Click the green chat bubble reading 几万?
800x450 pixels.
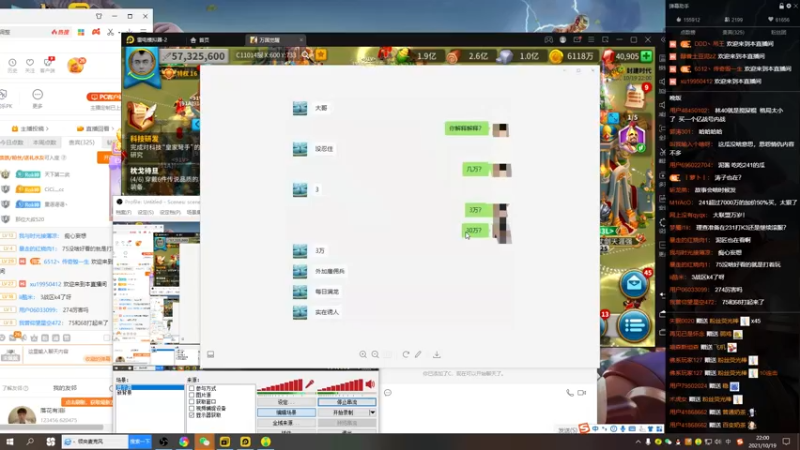point(474,169)
